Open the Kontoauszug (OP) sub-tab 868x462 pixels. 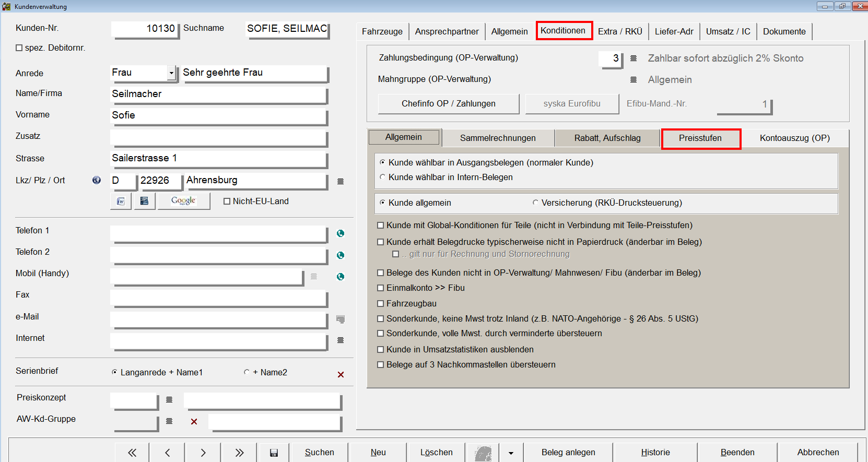point(795,138)
